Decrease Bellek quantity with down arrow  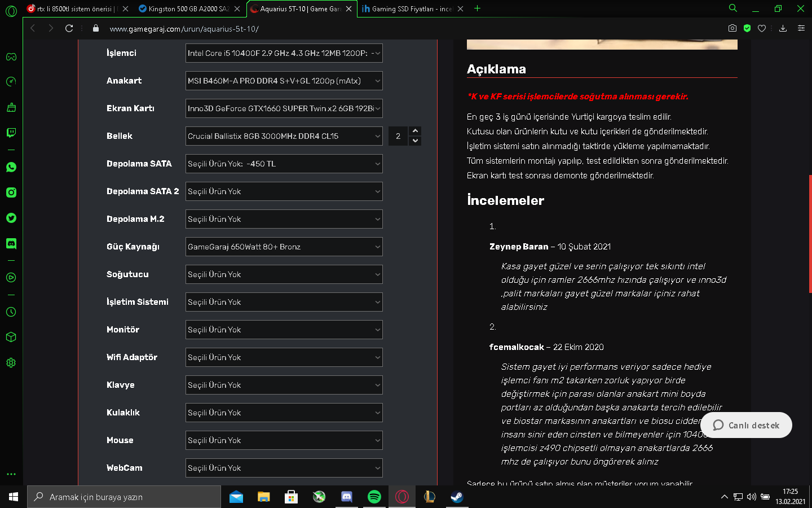click(416, 141)
